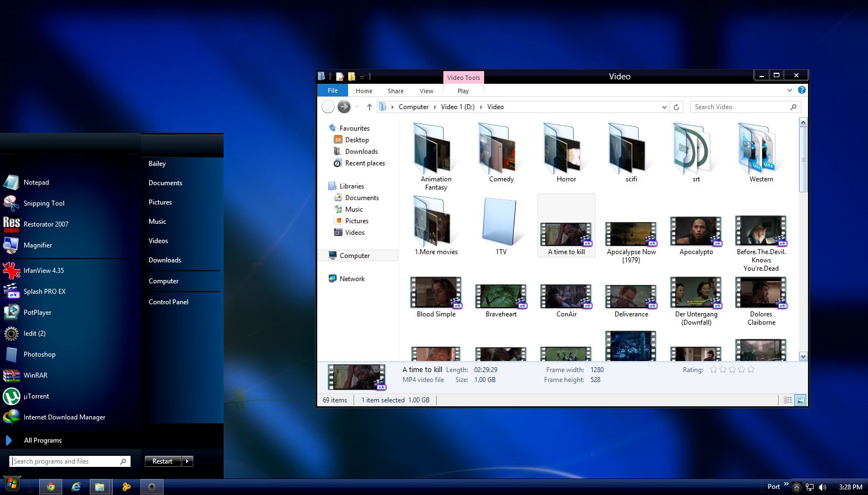Open Downloads in Start menu right pane
Image resolution: width=868 pixels, height=495 pixels.
point(165,260)
